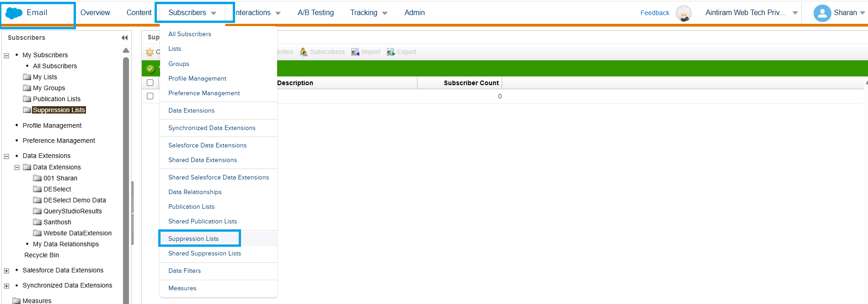Click the Salesforce cloud logo icon
Screen dimensions: 868x304
[x=14, y=13]
